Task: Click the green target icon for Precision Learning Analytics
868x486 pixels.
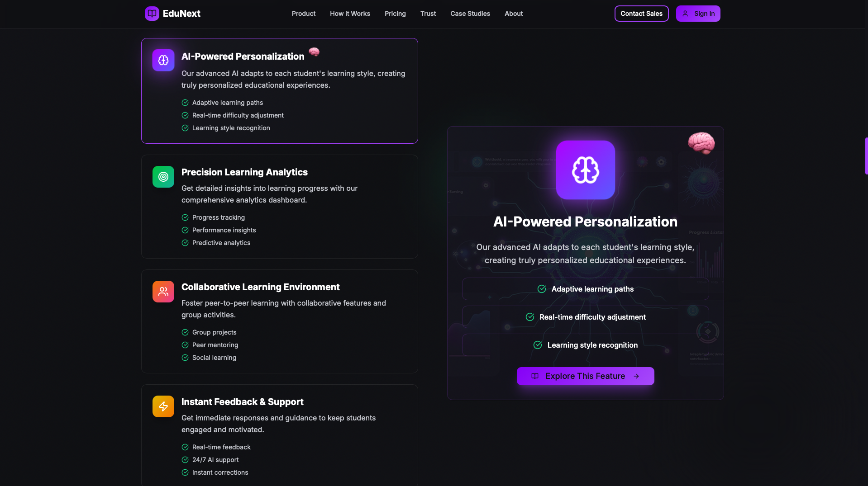Action: [x=163, y=177]
